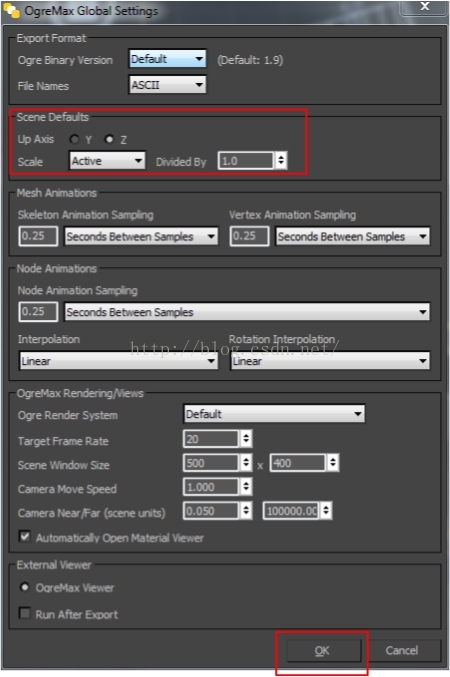
Task: Select the Z up axis radio button
Action: pyautogui.click(x=109, y=139)
